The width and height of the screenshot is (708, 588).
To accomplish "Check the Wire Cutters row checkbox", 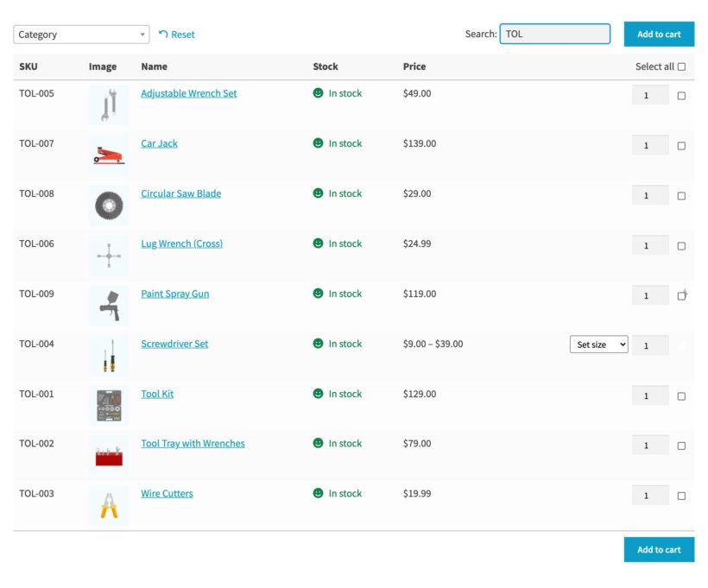I will (x=681, y=496).
